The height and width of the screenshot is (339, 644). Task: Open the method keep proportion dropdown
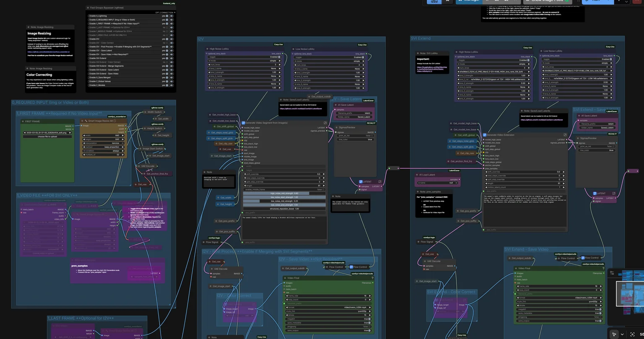pos(104,147)
